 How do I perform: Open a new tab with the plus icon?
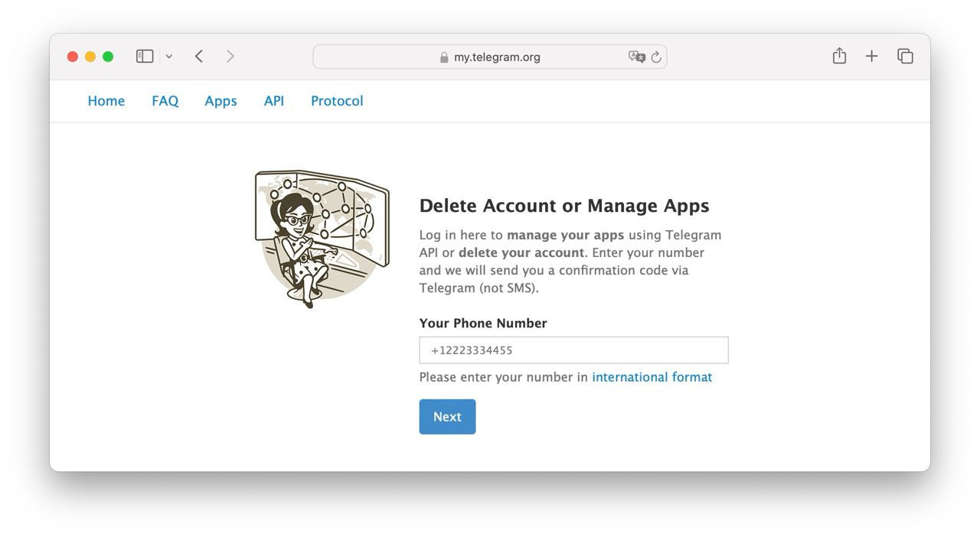point(871,56)
